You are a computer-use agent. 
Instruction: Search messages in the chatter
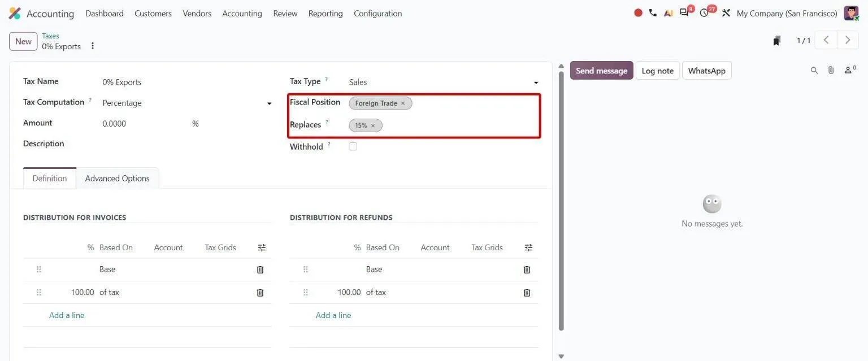(814, 70)
